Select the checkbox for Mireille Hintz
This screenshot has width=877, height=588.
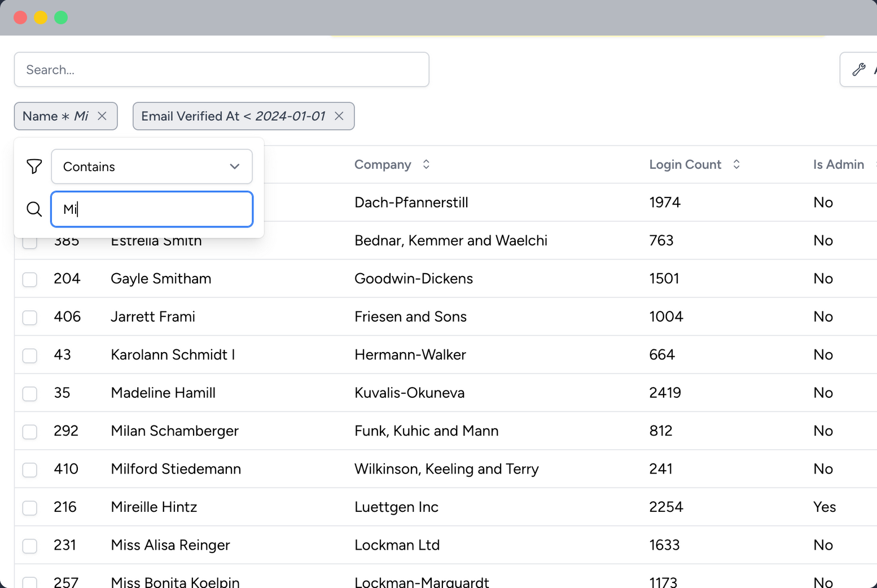(x=30, y=508)
